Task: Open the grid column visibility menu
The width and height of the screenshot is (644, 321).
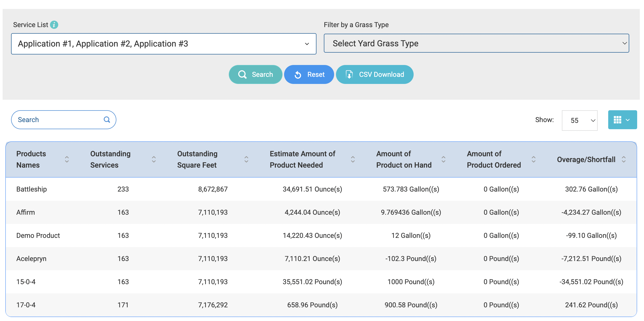Action: pyautogui.click(x=622, y=120)
